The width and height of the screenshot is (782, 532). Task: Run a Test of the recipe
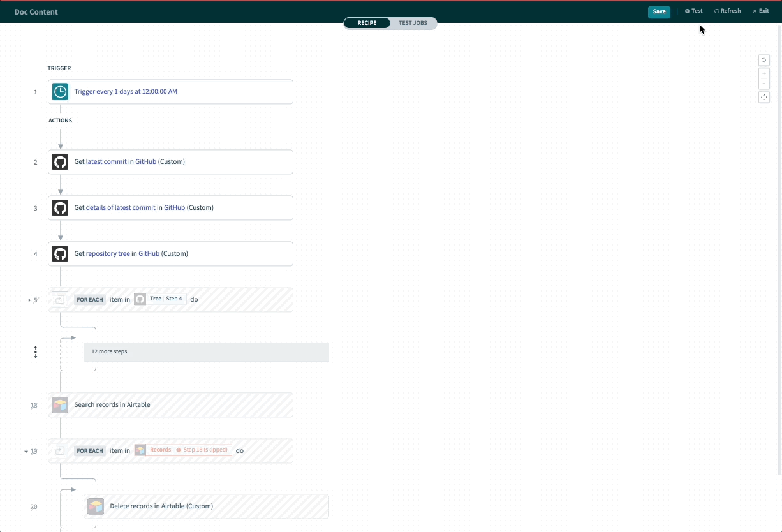click(x=694, y=11)
